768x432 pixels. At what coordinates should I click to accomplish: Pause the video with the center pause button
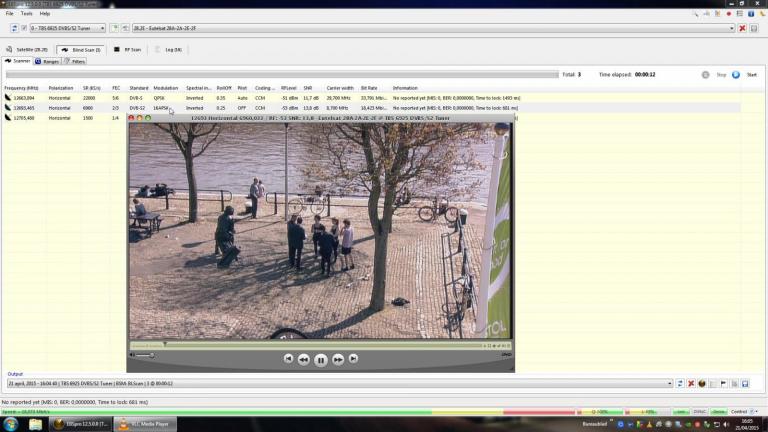[321, 359]
